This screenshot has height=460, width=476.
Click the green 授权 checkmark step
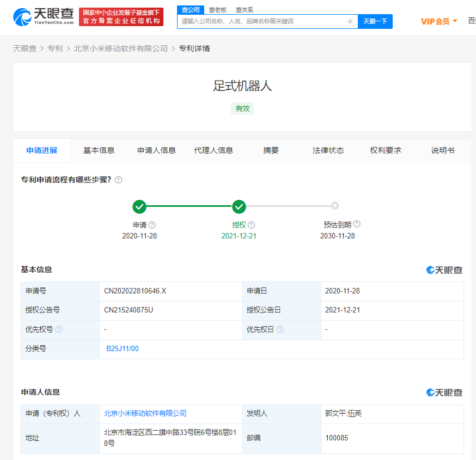[x=239, y=207]
